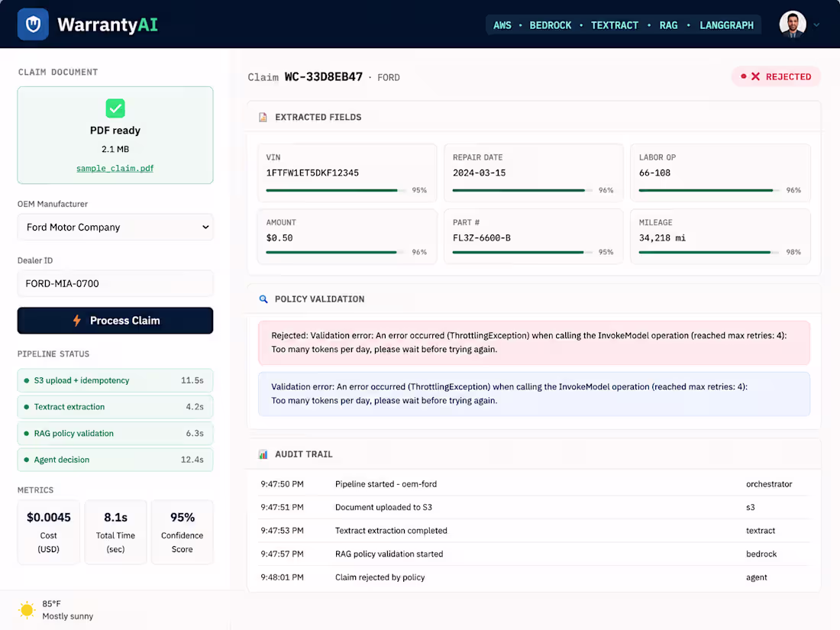Click the Textract extraction status row

[x=115, y=406]
